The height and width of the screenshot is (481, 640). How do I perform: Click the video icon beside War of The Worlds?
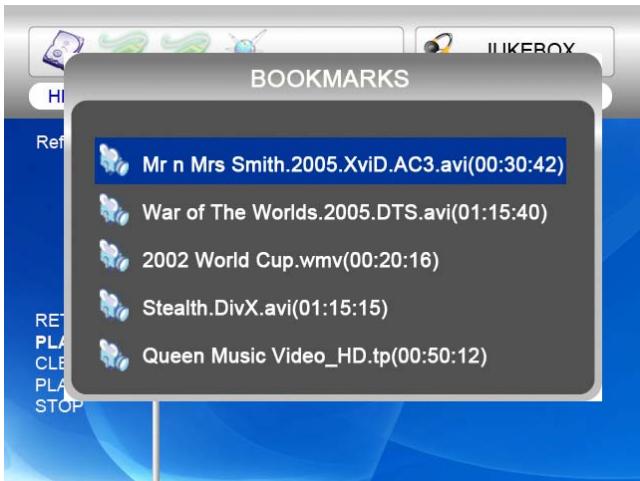click(115, 210)
